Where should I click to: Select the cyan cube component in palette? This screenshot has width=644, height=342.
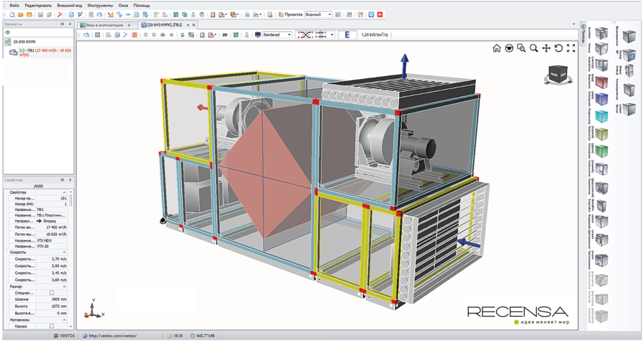click(x=601, y=117)
